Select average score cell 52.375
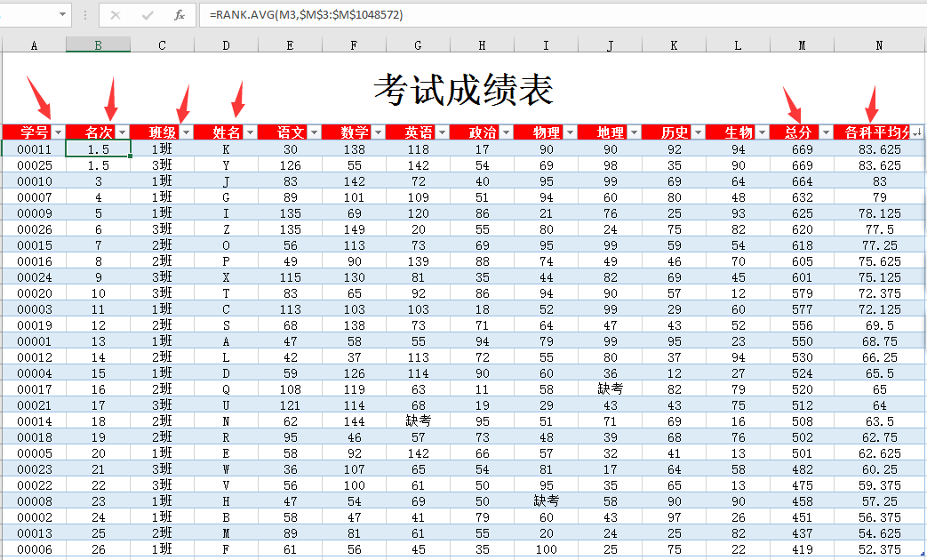 pyautogui.click(x=879, y=548)
